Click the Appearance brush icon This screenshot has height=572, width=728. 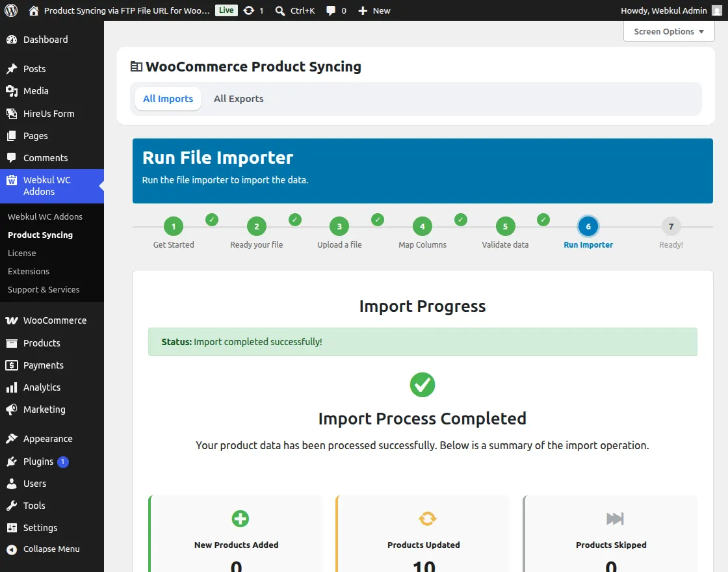click(x=12, y=439)
